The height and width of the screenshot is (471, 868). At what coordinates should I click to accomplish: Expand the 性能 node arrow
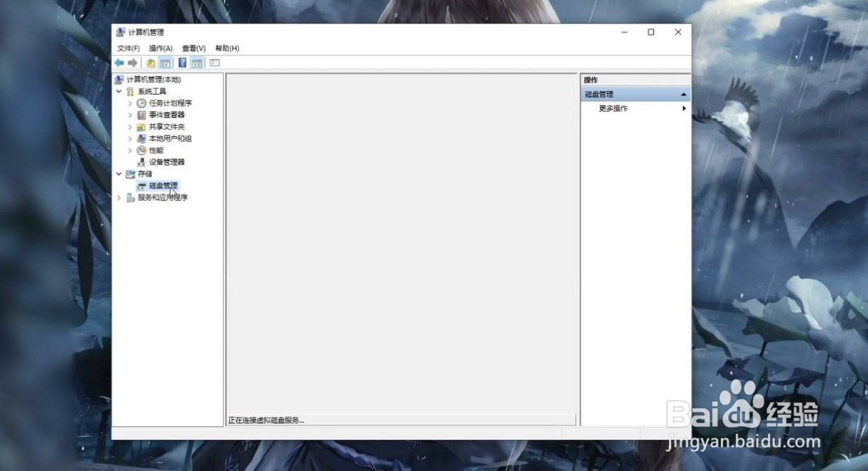[130, 151]
